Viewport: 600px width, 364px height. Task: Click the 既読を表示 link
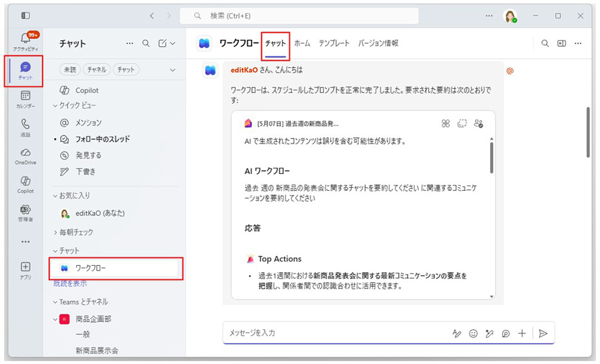(x=70, y=283)
